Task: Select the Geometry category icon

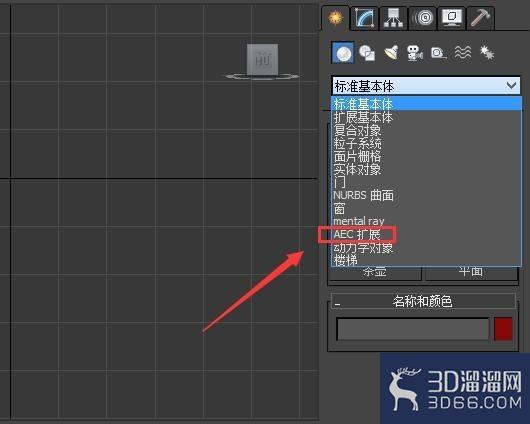Action: [x=343, y=53]
